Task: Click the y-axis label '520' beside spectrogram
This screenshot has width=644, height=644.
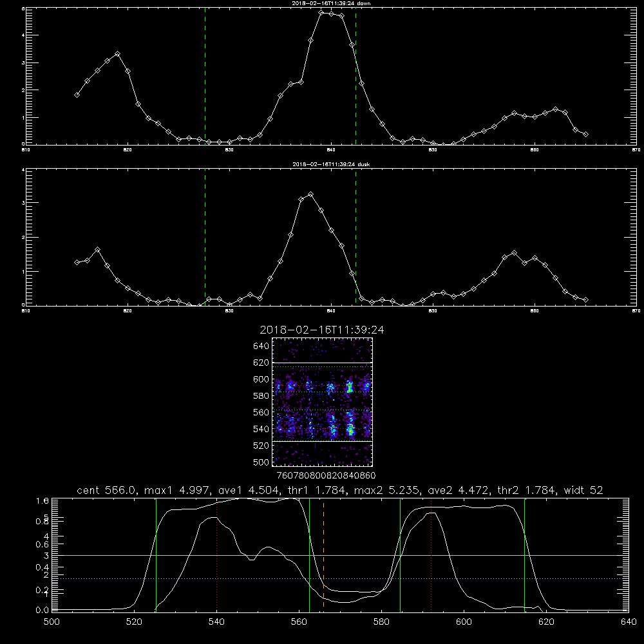Action: point(261,446)
